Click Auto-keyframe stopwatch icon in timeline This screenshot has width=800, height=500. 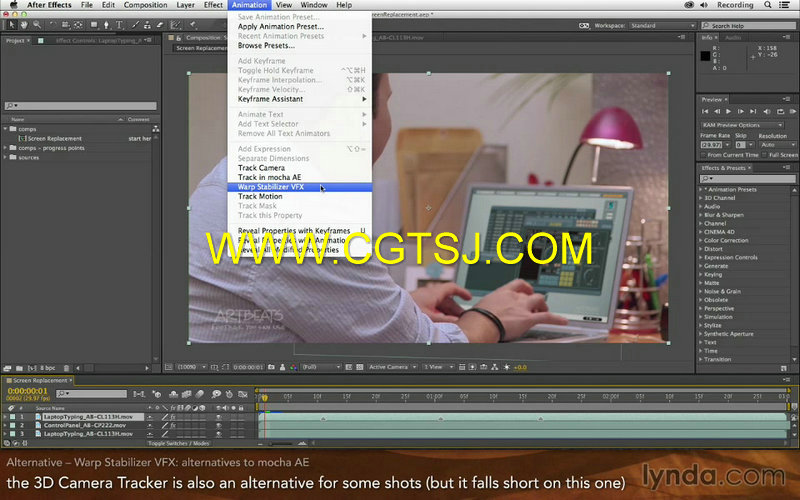tap(229, 394)
